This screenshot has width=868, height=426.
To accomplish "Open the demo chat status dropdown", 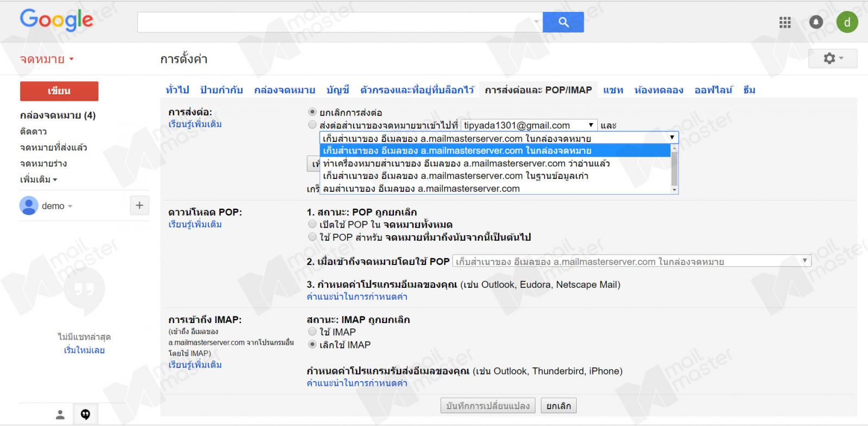I will pyautogui.click(x=57, y=206).
